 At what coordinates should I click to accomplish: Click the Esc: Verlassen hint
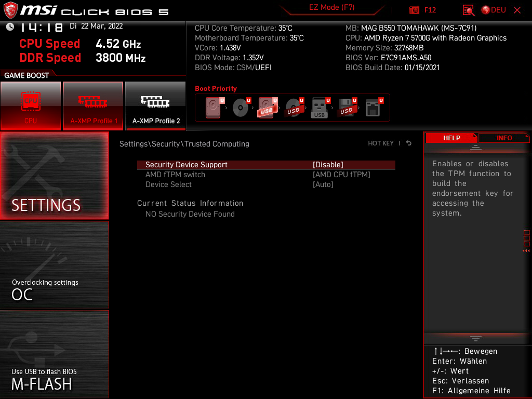pos(461,381)
